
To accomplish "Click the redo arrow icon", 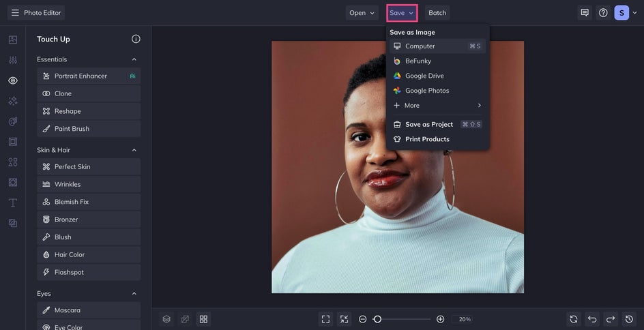I will tap(611, 319).
